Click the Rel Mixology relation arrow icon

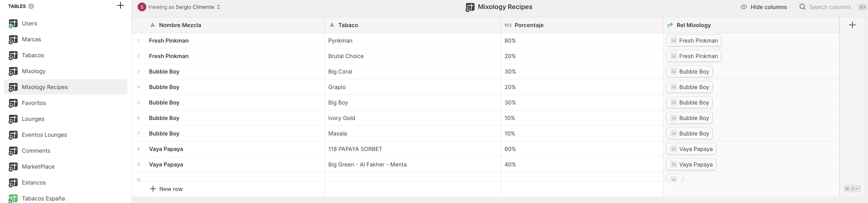[x=670, y=25]
